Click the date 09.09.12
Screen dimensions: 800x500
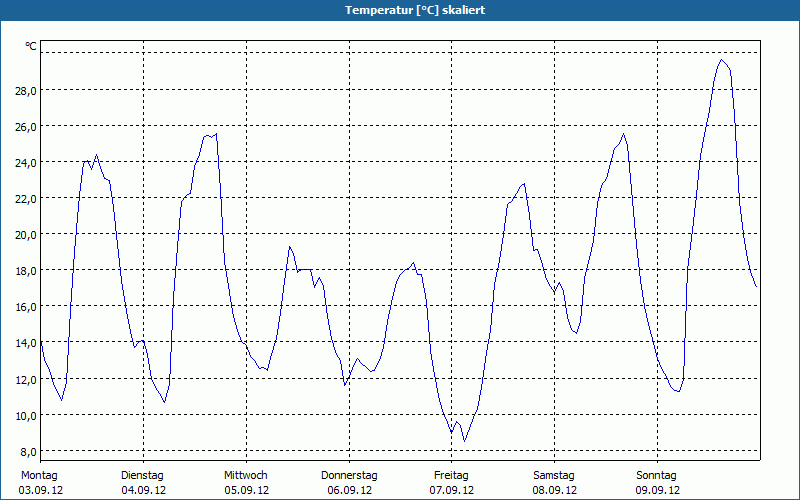pos(658,490)
